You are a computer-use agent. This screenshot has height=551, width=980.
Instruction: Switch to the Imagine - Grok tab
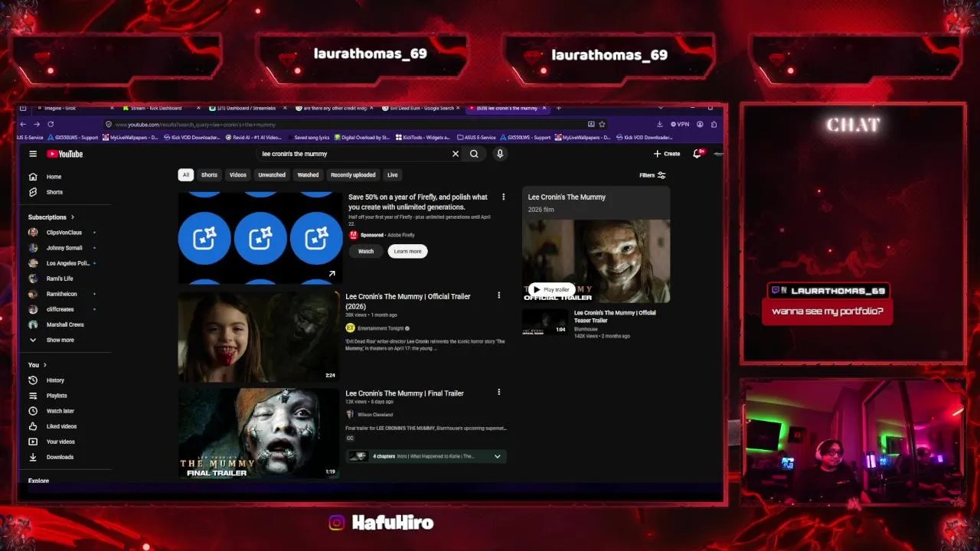tap(60, 108)
